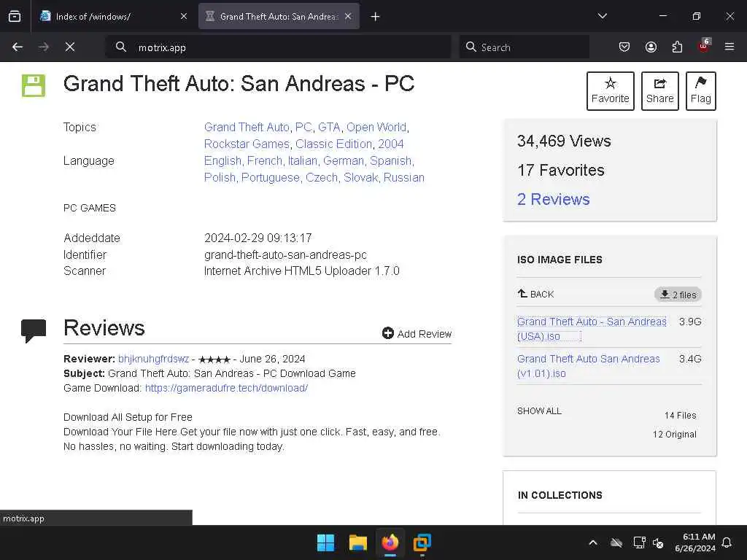Flag this item
Screen dimensions: 747x560
[701, 91]
